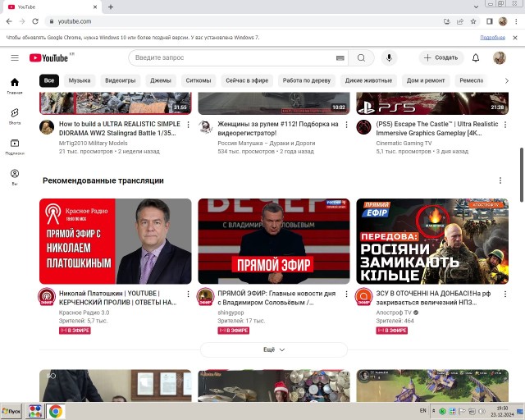The image size is (525, 420).
Task: Start voice search with microphone icon
Action: click(389, 57)
